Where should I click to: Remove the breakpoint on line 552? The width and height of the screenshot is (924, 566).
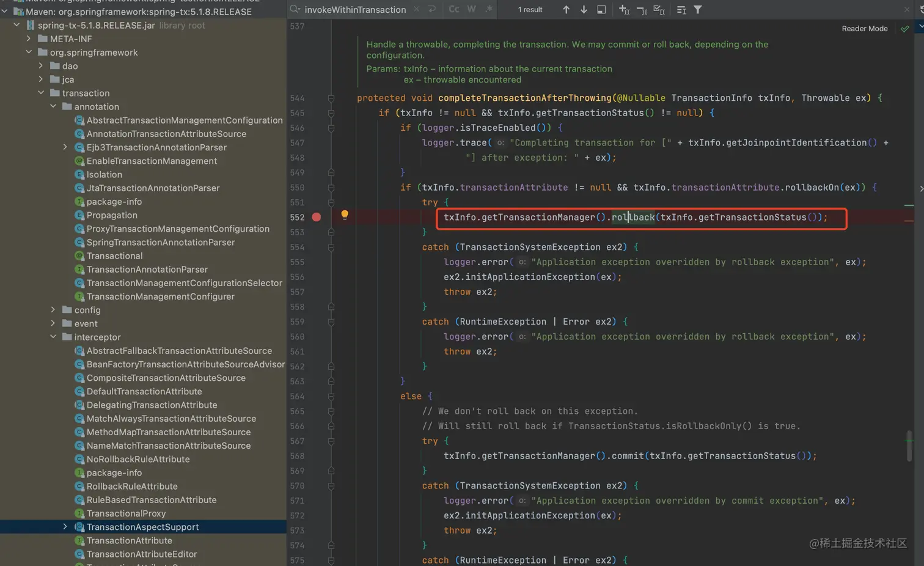316,217
